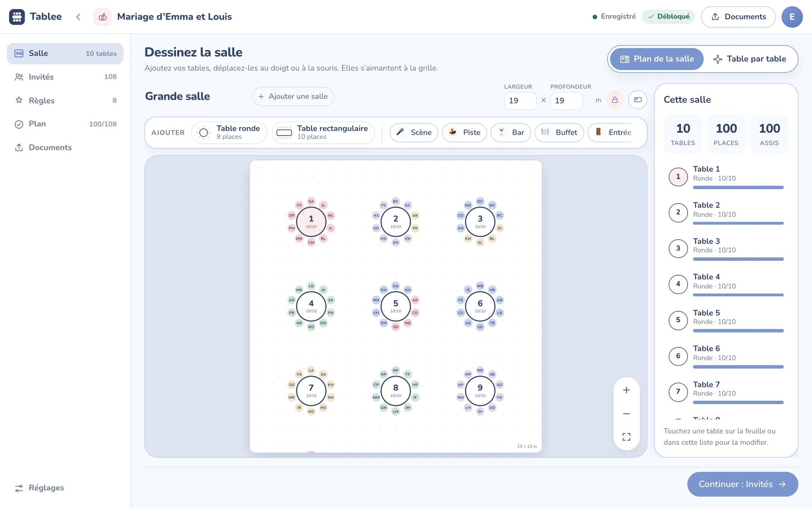
Task: Select table 1 on the floor plan
Action: pos(311,222)
